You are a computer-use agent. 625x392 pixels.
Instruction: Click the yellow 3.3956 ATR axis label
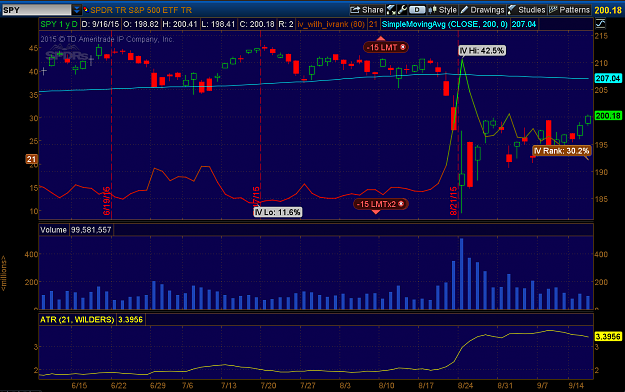tap(608, 337)
